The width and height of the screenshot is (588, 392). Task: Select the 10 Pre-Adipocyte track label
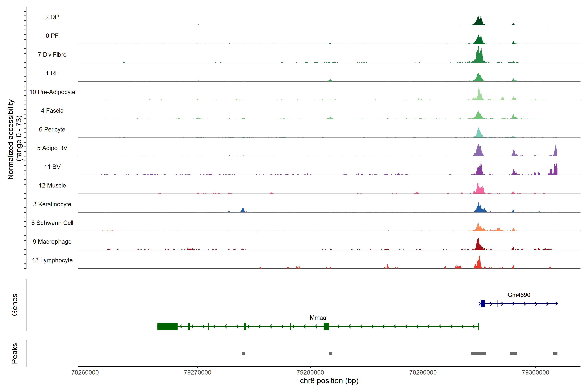pos(52,92)
